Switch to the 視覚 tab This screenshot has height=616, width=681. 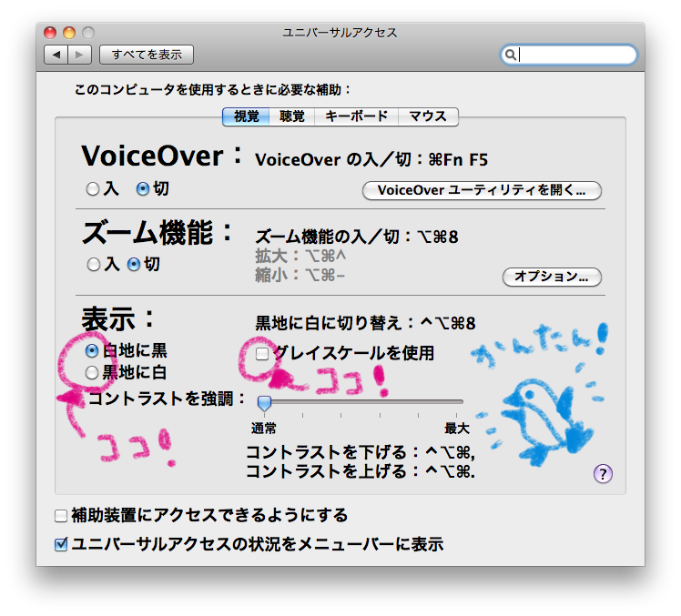point(246,116)
